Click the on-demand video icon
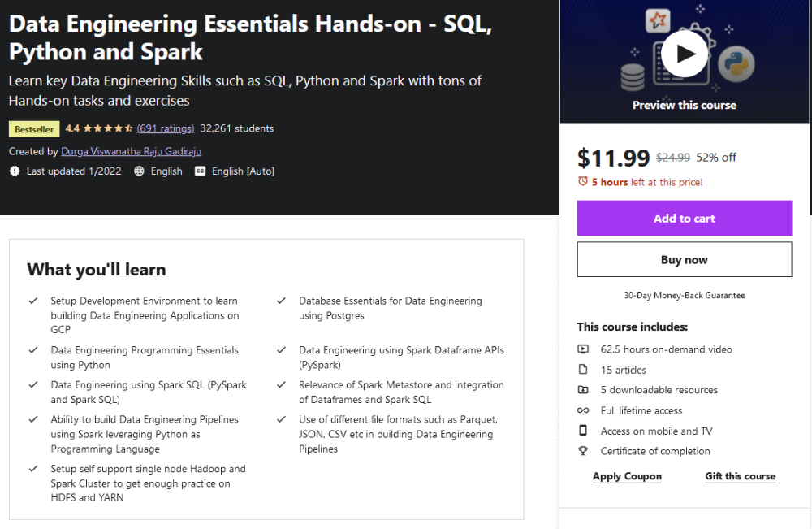Image resolution: width=812 pixels, height=529 pixels. (583, 349)
